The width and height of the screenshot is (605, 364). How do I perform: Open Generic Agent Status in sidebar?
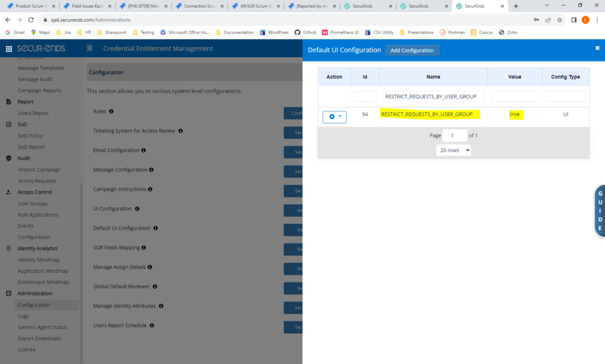tap(43, 327)
